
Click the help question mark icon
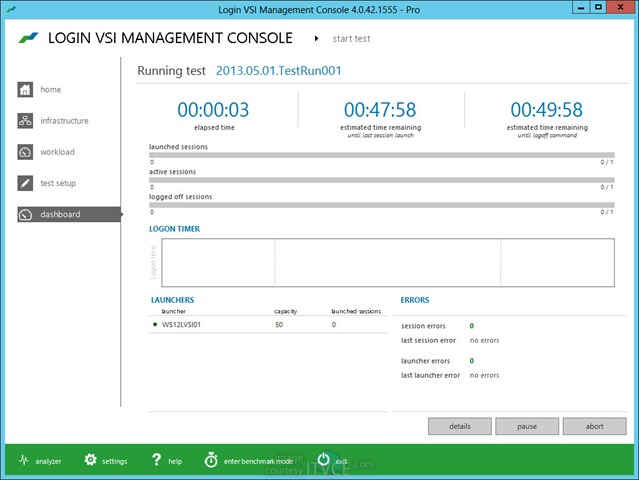point(156,460)
